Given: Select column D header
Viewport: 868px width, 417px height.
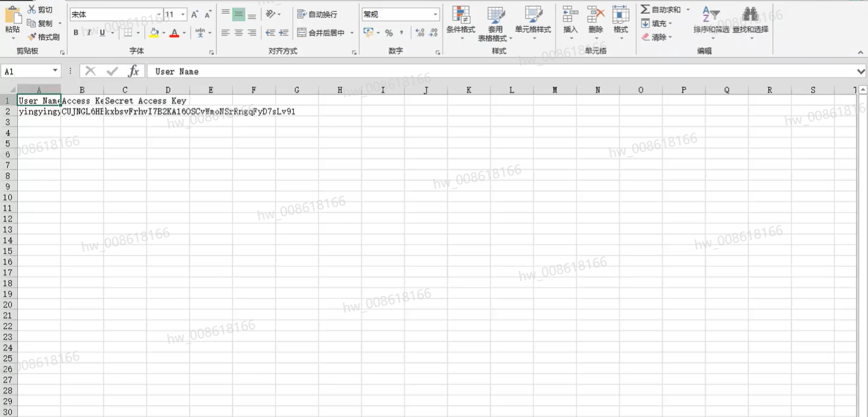Looking at the screenshot, I should [x=168, y=90].
